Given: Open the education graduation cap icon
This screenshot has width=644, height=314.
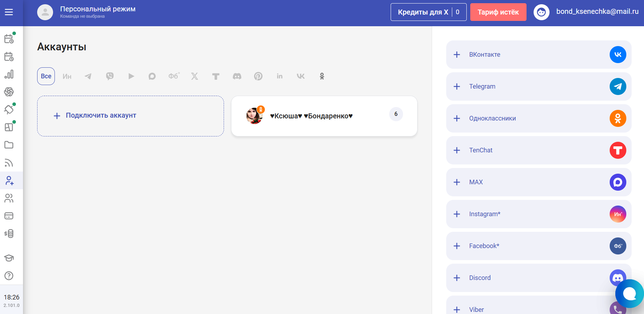Looking at the screenshot, I should coord(9,258).
